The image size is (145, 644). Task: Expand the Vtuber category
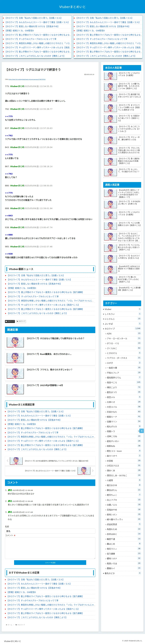122,309
